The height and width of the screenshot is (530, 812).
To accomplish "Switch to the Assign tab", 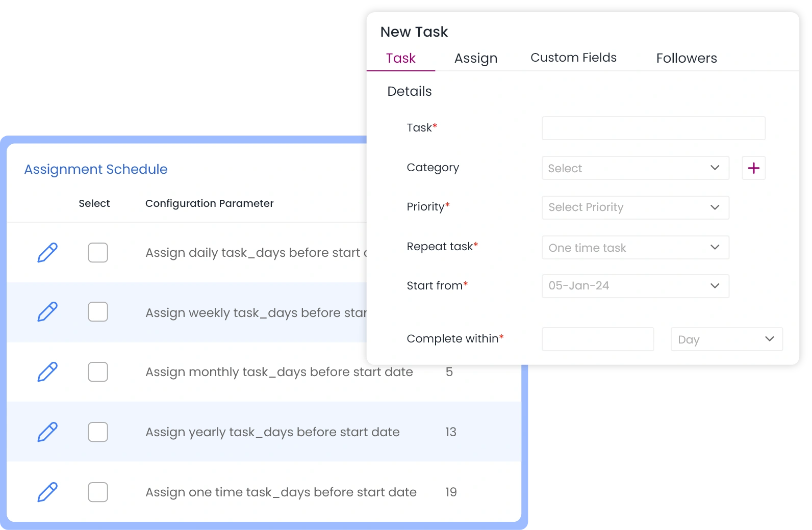I will [475, 58].
